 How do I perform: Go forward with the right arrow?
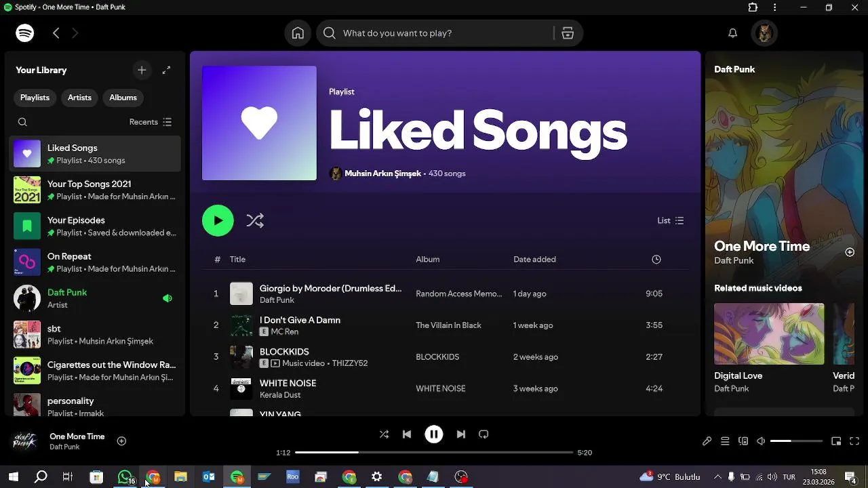pyautogui.click(x=75, y=33)
